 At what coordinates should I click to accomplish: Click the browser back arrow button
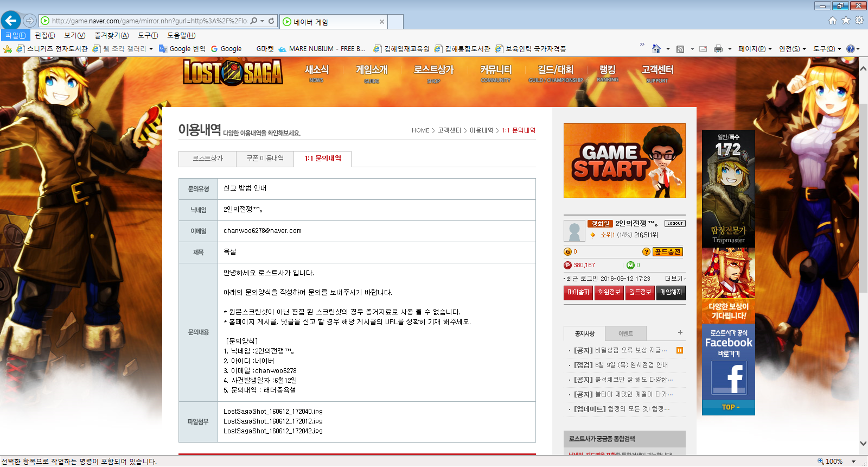tap(11, 21)
